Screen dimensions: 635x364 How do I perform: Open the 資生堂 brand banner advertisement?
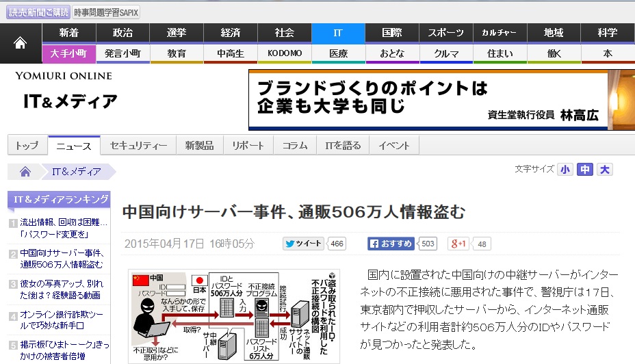[442, 100]
